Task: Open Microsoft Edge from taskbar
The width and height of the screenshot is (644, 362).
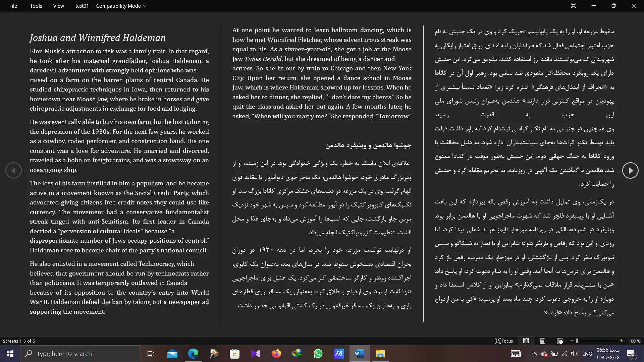Action: click(x=193, y=354)
